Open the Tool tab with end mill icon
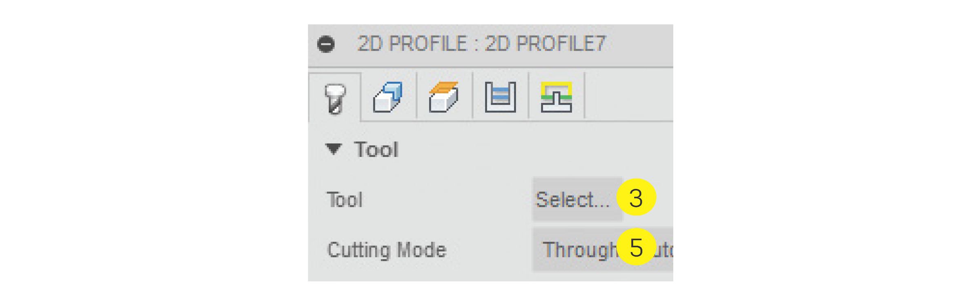 pos(335,98)
